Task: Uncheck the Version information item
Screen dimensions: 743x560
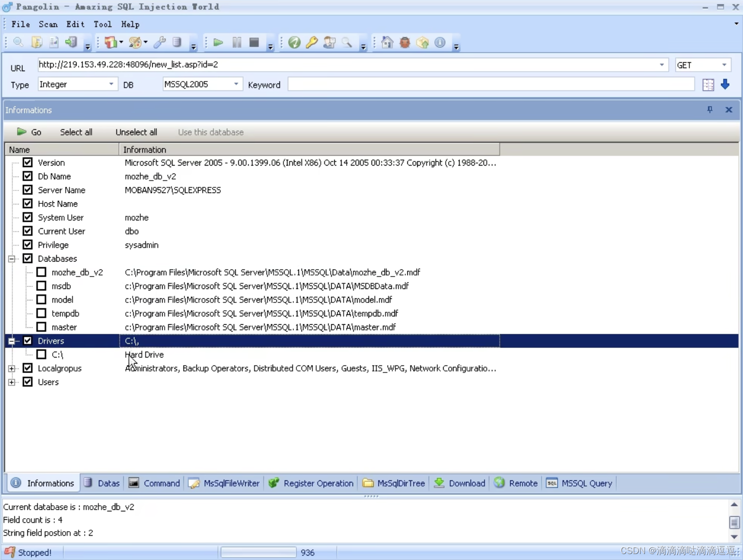Action: [27, 162]
